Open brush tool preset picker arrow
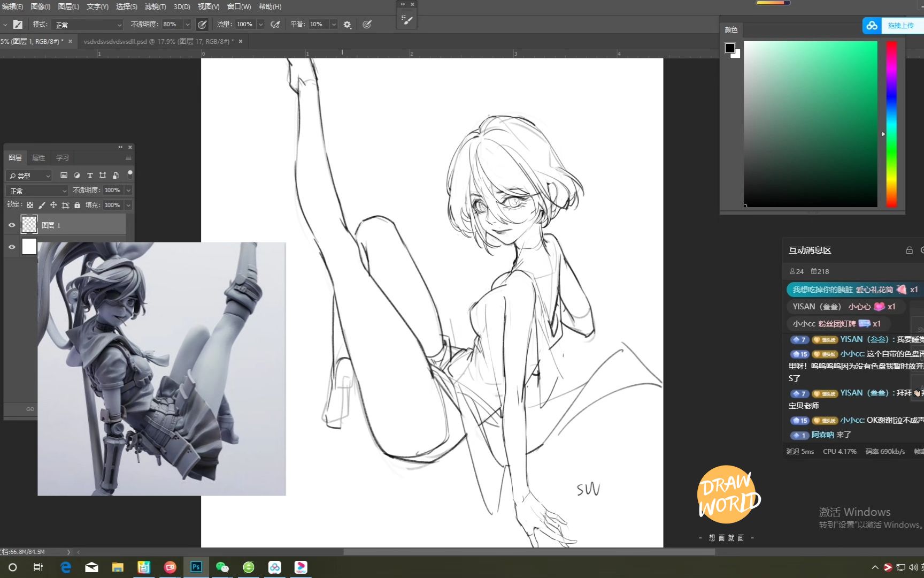 5,25
